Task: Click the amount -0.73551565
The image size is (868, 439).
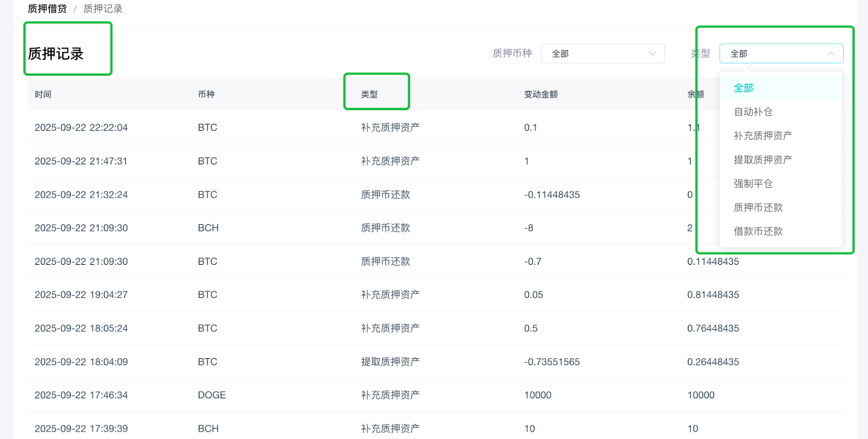Action: tap(552, 362)
